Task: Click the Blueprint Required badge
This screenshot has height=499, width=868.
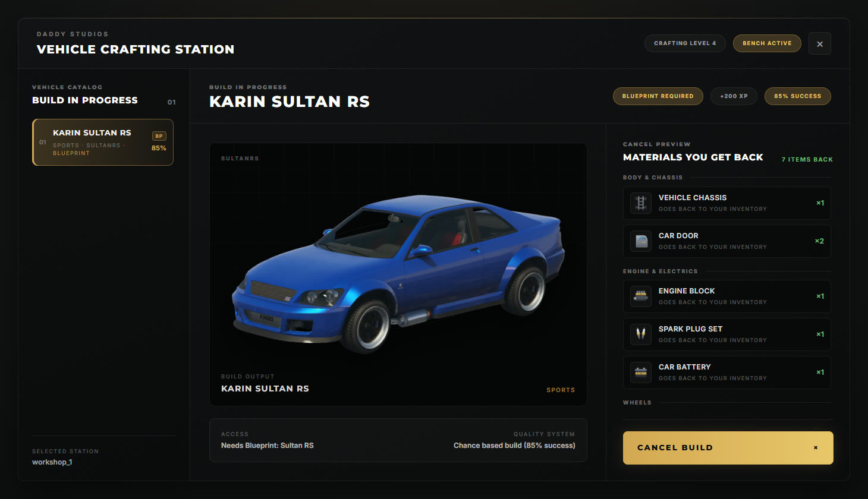Action: pos(658,96)
